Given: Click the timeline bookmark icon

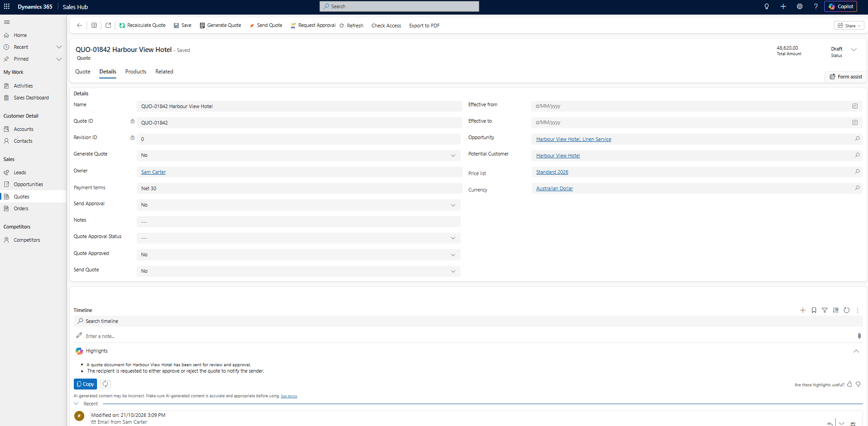Looking at the screenshot, I should tap(814, 310).
